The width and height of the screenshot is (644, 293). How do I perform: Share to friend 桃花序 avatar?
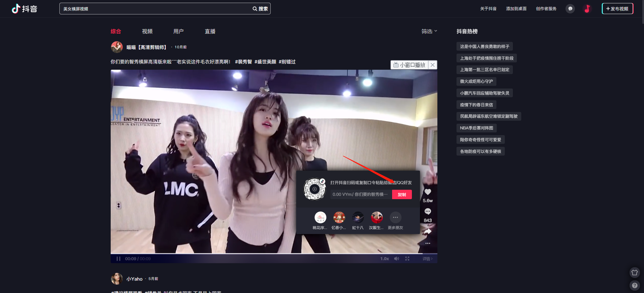320,217
